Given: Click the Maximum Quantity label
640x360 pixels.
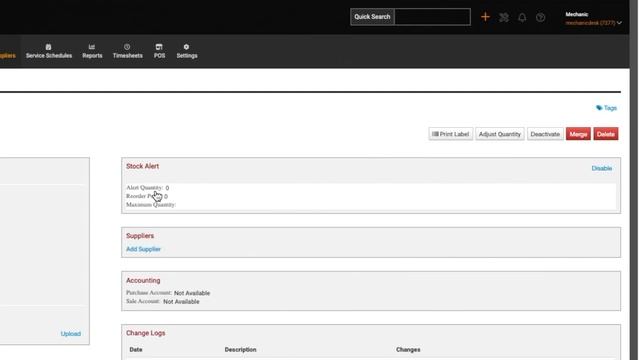Looking at the screenshot, I should pyautogui.click(x=151, y=204).
